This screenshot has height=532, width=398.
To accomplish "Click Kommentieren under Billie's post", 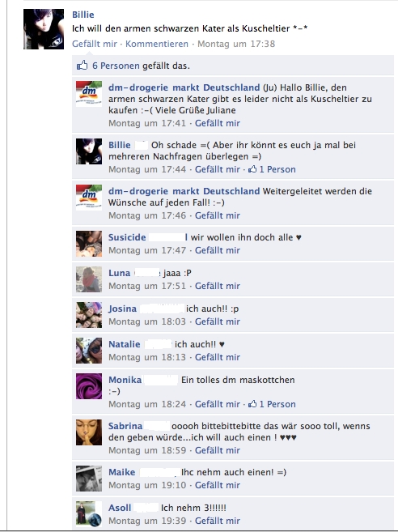I will pos(157,44).
